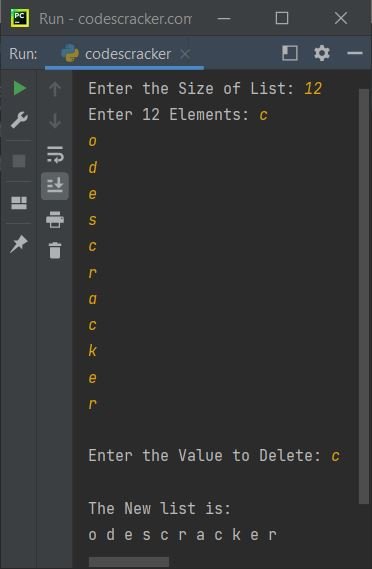Clear all console output with trash icon
Screen dimensions: 372x569
[x=55, y=250]
